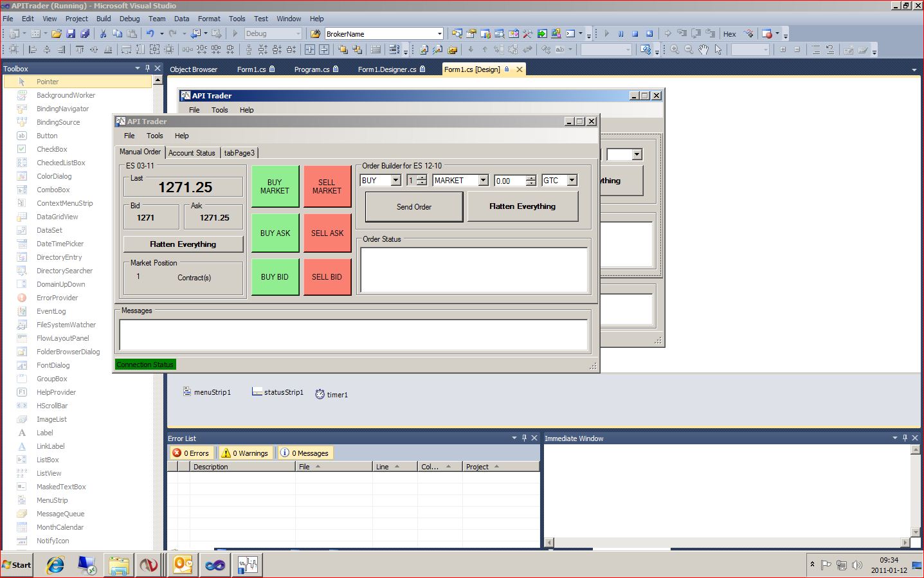Click the Send Order button

[x=414, y=207]
